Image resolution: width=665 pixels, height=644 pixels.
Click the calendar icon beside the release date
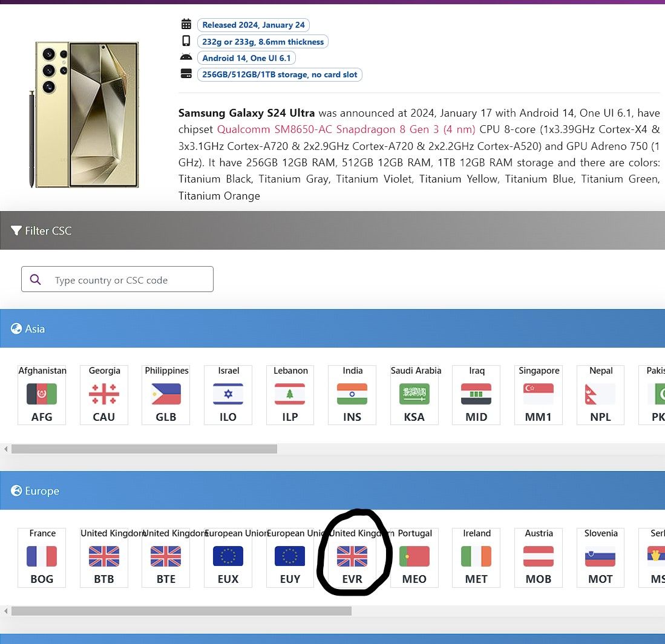point(186,24)
